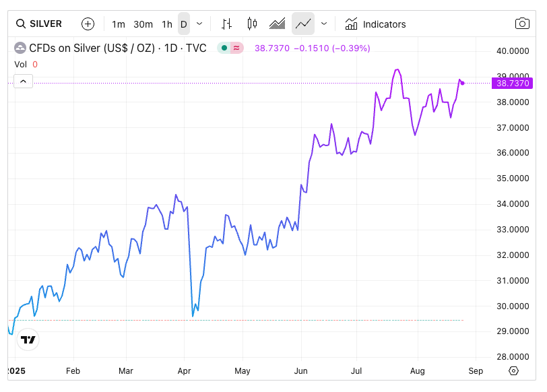
Task: Click the Aug label on time axis
Action: (x=417, y=370)
